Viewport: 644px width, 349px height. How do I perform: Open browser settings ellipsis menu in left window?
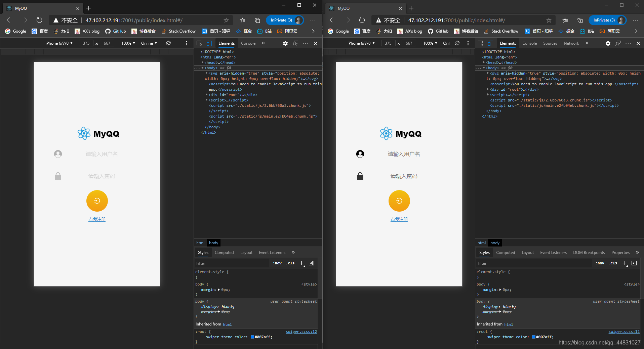pos(313,20)
